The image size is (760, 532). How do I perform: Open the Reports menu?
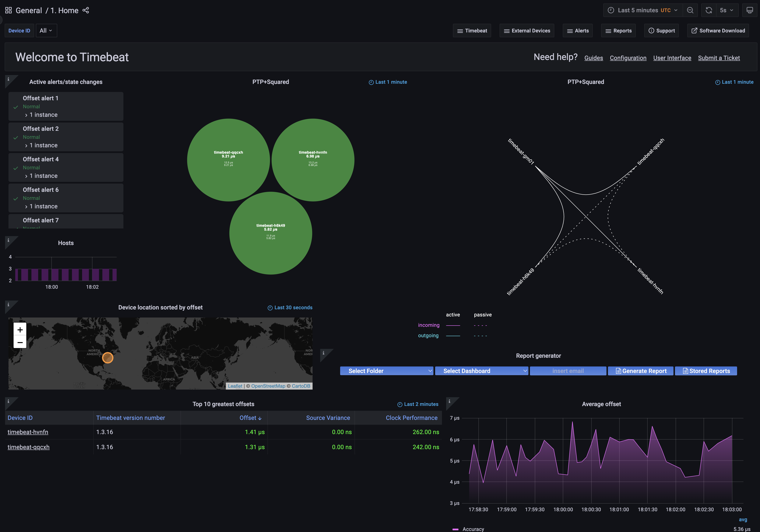[x=618, y=31]
